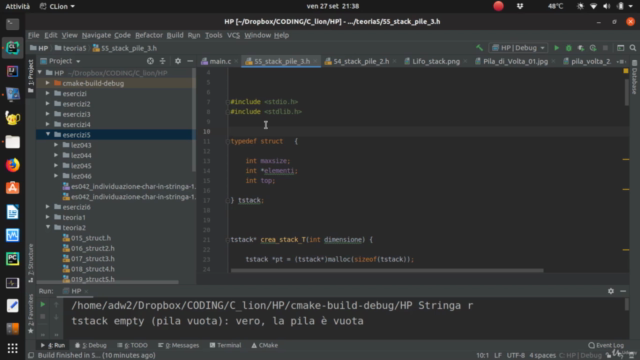The height and width of the screenshot is (360, 640).
Task: Click the project layout window icon
Action: (x=620, y=48)
